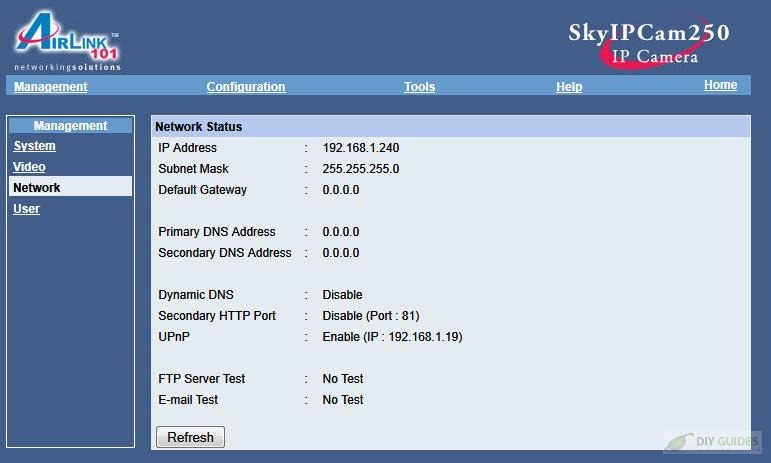Click the Dynamic DNS label
771x463 pixels.
[x=196, y=295]
